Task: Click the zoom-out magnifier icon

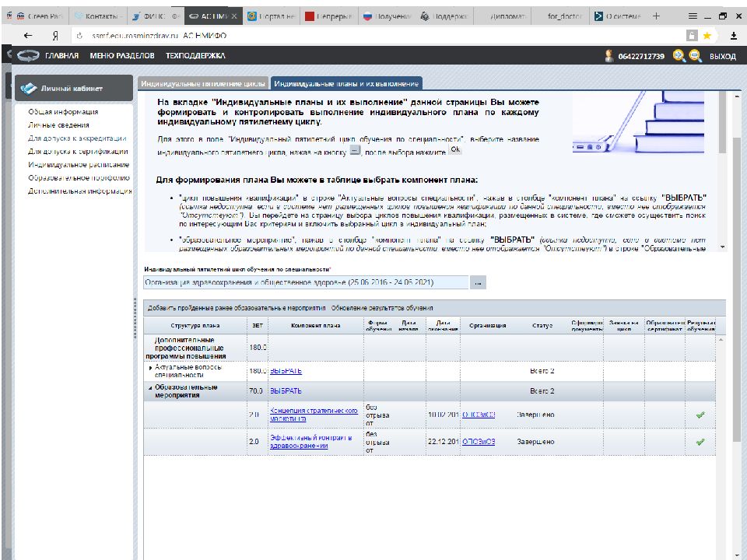Action: coord(696,56)
